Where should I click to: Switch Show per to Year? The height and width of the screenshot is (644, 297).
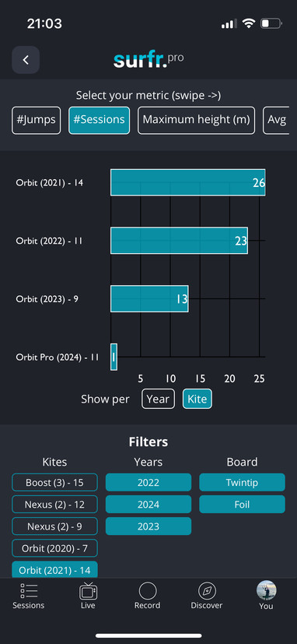(x=158, y=399)
